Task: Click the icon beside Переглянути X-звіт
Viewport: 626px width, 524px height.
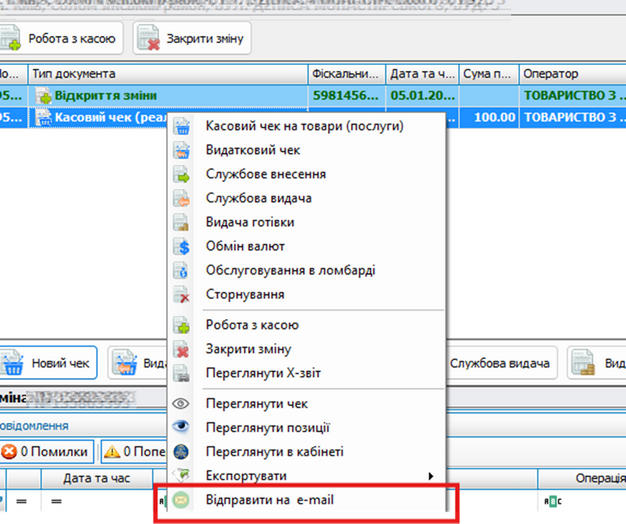Action: tap(182, 374)
